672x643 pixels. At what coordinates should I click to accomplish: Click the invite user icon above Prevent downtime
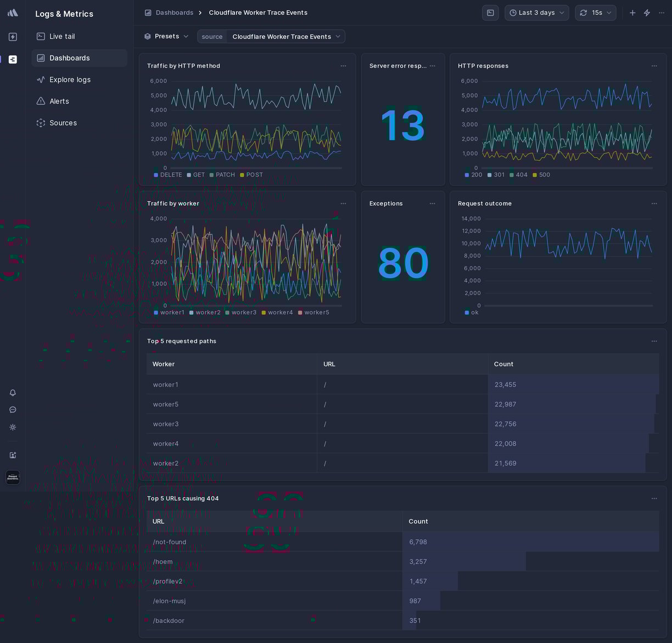tap(13, 455)
